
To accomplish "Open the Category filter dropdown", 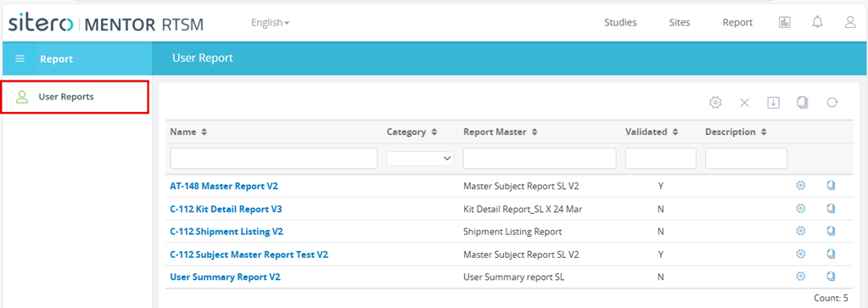I will [x=420, y=159].
